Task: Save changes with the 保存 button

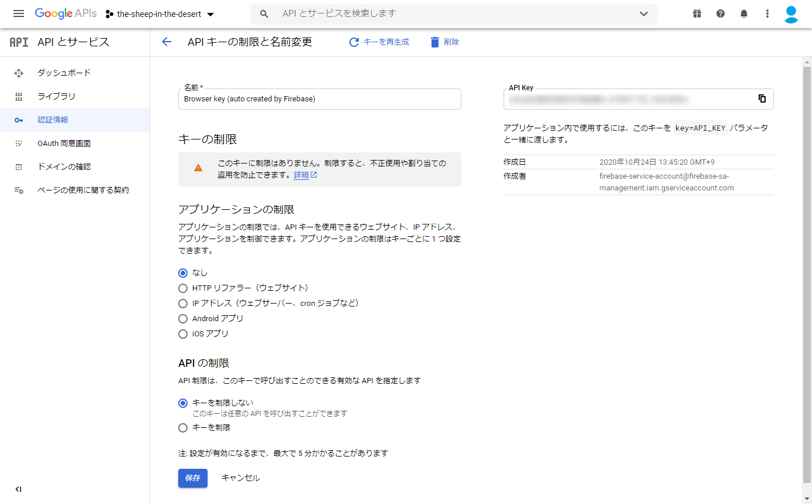Action: pos(192,478)
